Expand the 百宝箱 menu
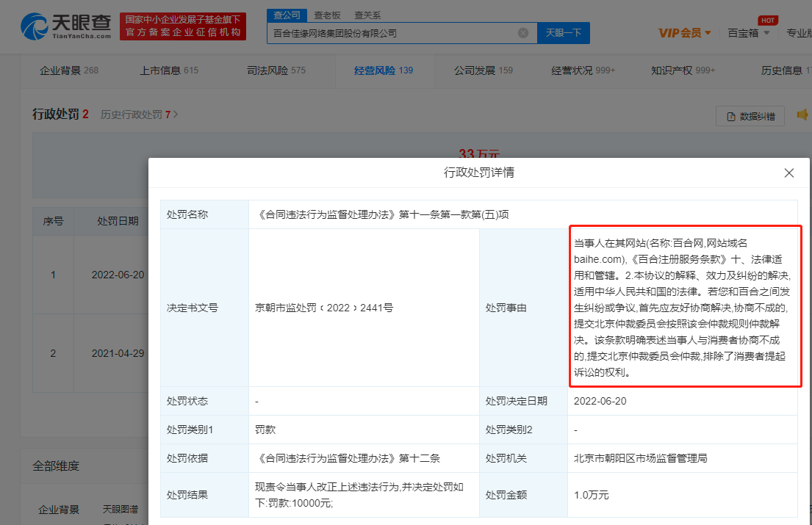The image size is (812, 525). click(748, 33)
